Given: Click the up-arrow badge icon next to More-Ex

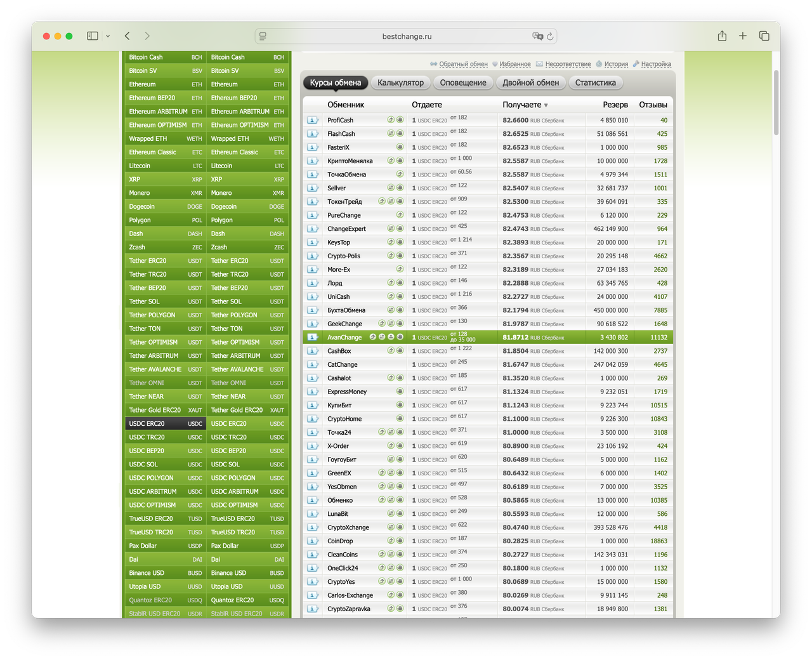Looking at the screenshot, I should (x=400, y=270).
